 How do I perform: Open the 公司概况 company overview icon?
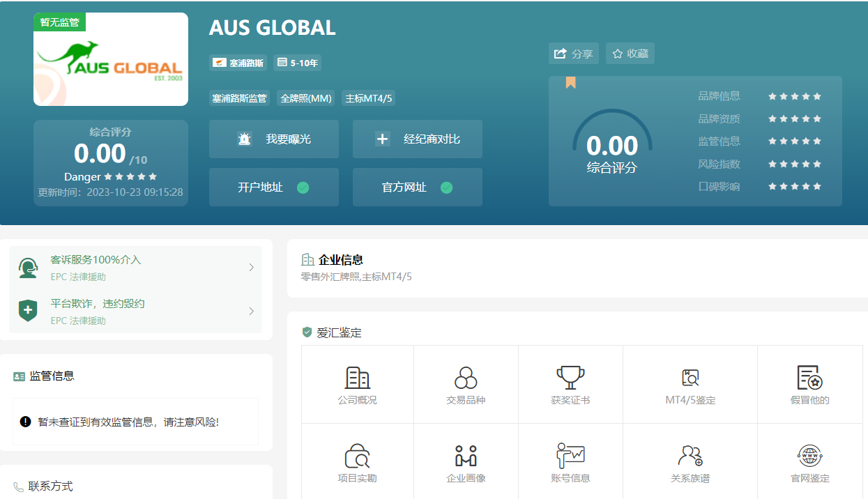pyautogui.click(x=357, y=378)
